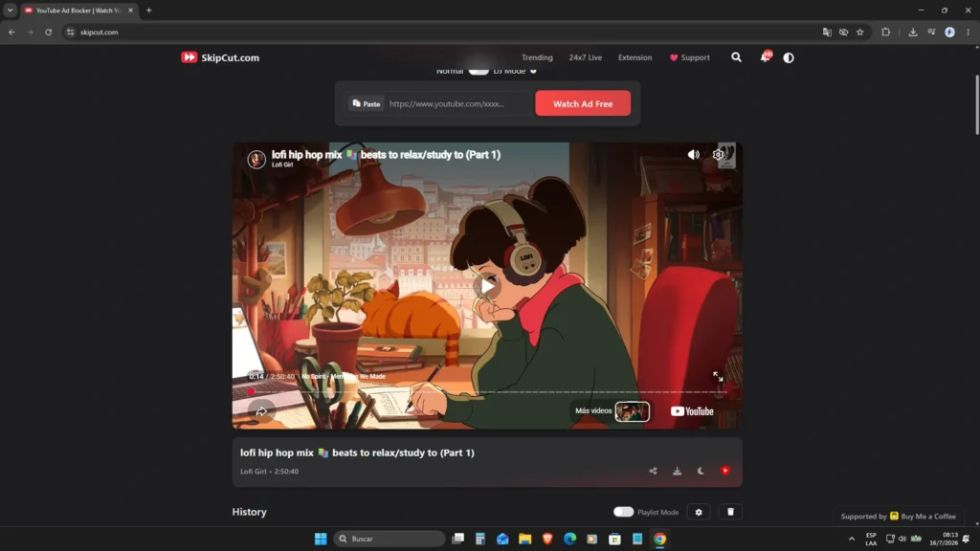Click the Paste button
Screen dimensions: 980x551
click(367, 103)
